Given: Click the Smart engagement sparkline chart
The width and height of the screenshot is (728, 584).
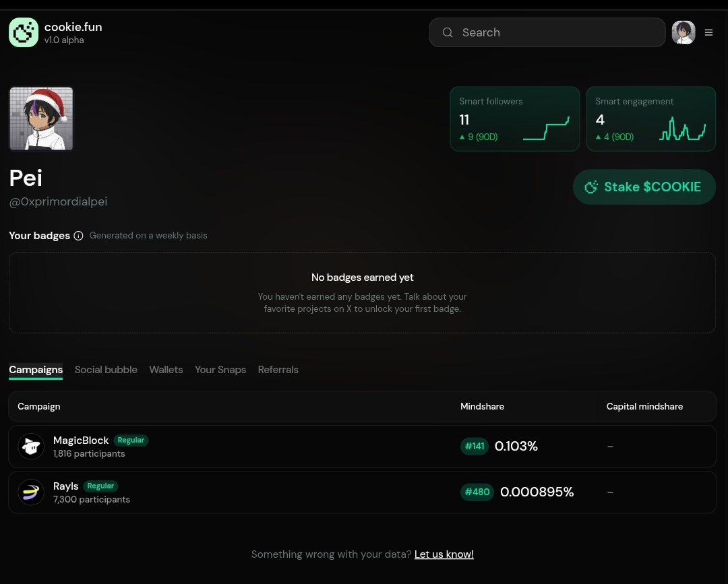Looking at the screenshot, I should (x=682, y=129).
